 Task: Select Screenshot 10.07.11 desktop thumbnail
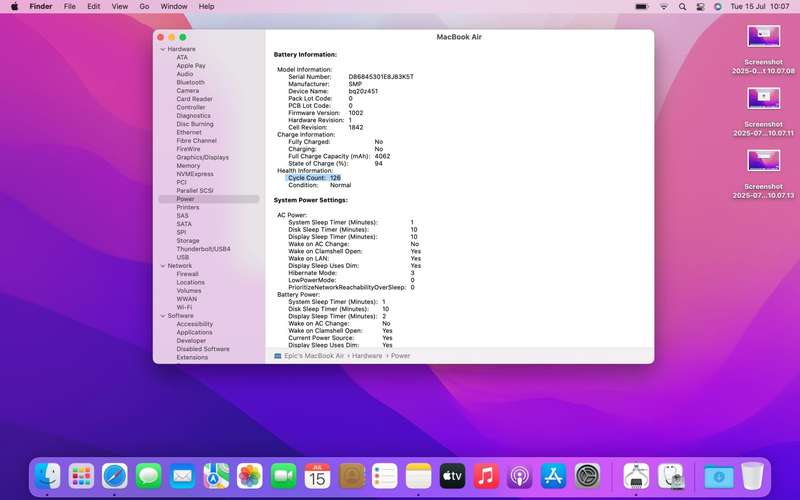763,99
